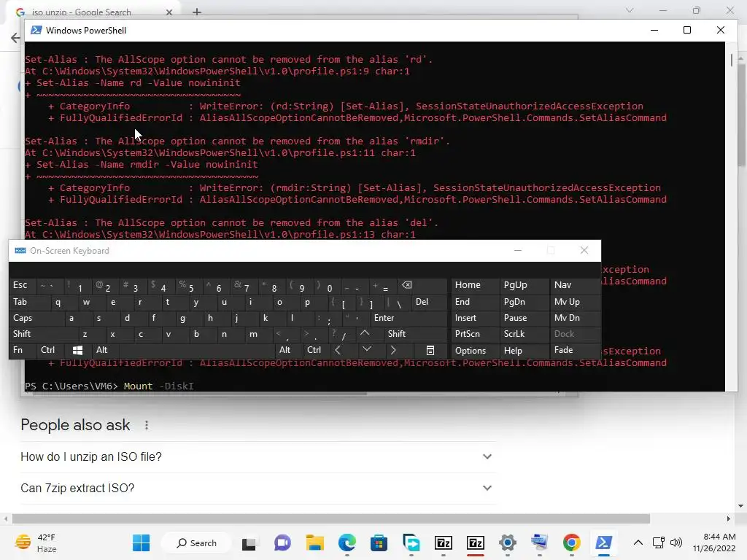Open volume control in system tray
Viewport: 747px width, 560px height.
[676, 542]
